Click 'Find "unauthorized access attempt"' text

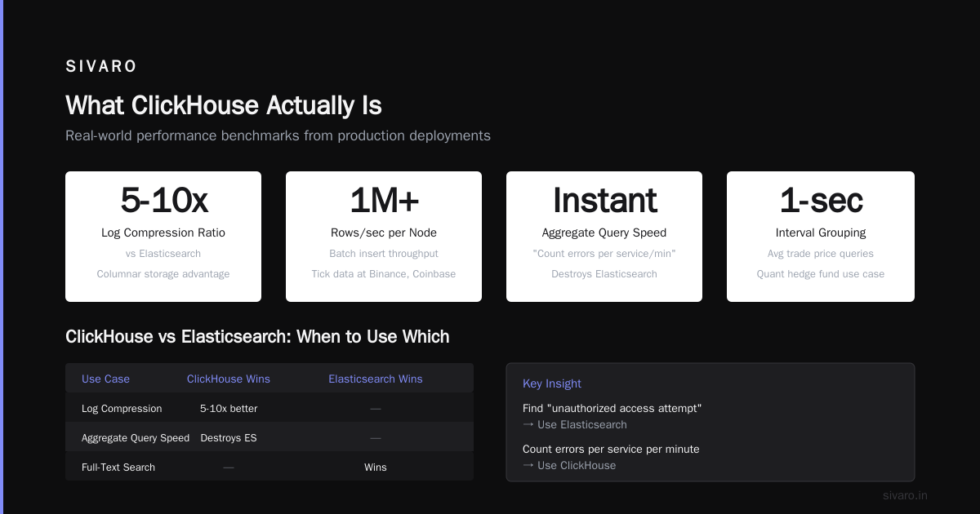click(612, 408)
